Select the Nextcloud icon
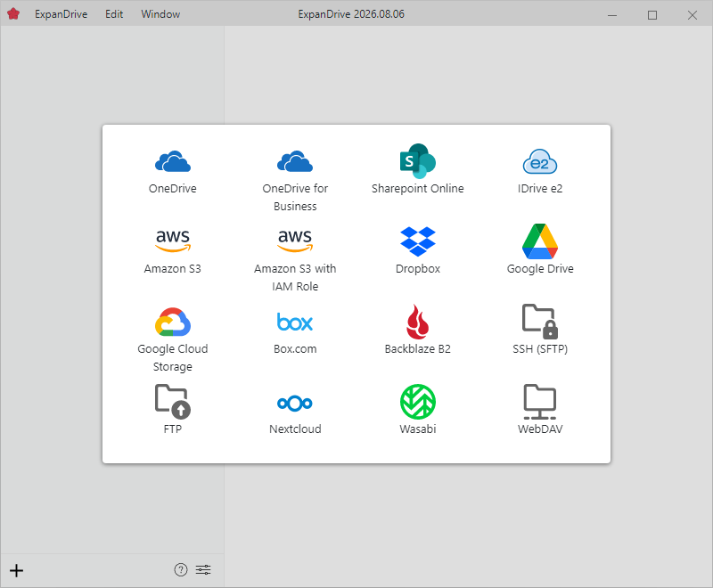 295,403
